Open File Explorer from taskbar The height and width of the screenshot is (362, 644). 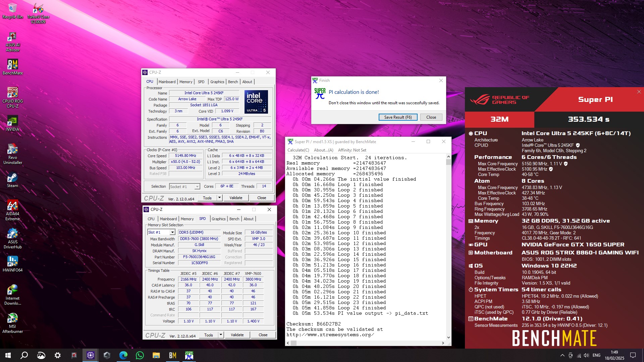(x=156, y=355)
